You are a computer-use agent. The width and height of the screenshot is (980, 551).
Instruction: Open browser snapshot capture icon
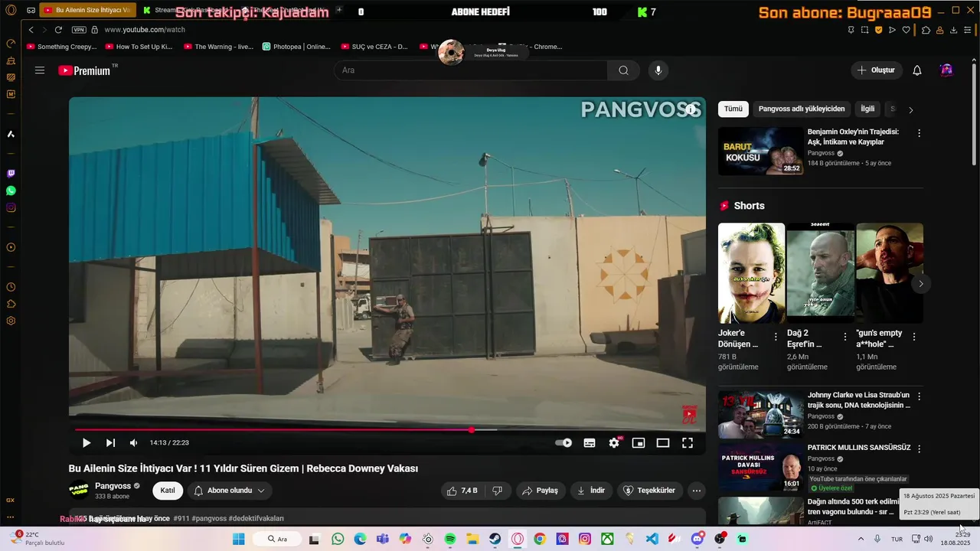864,30
